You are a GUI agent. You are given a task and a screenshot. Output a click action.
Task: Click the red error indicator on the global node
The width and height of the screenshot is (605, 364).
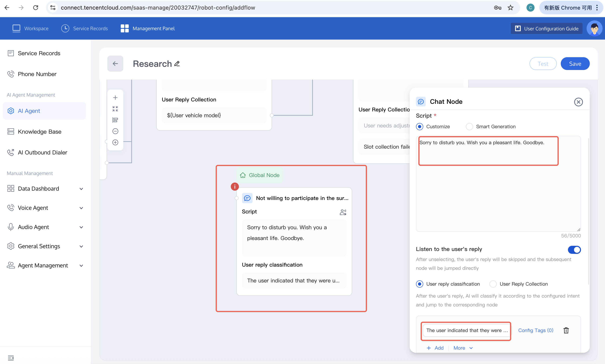coord(234,187)
